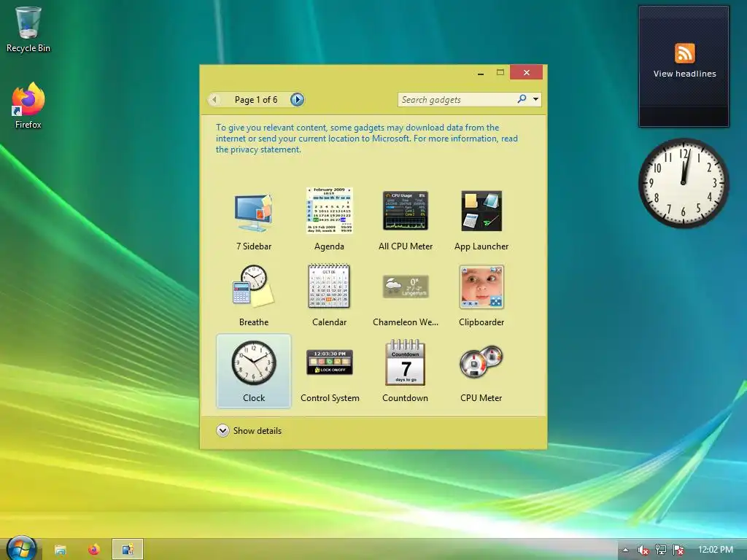Choose the Clipboarder gadget icon

coord(481,287)
